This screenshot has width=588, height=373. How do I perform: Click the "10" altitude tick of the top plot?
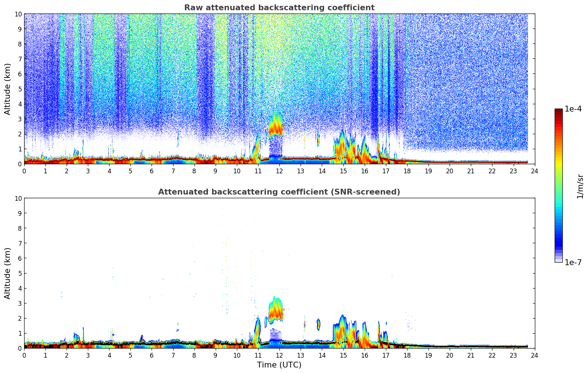pos(18,14)
